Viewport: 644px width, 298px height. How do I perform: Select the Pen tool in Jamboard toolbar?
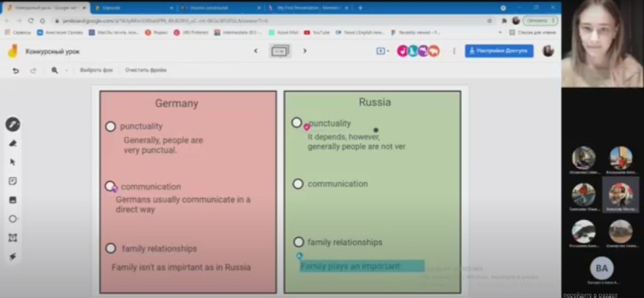(12, 124)
